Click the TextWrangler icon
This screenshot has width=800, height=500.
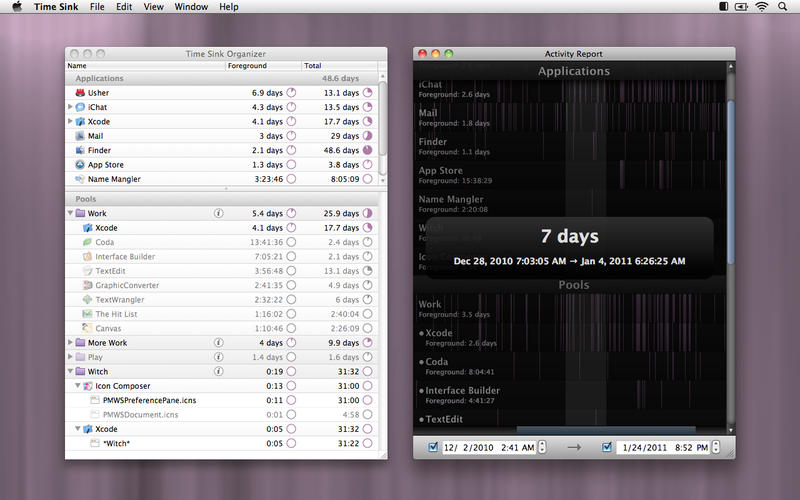[88, 299]
